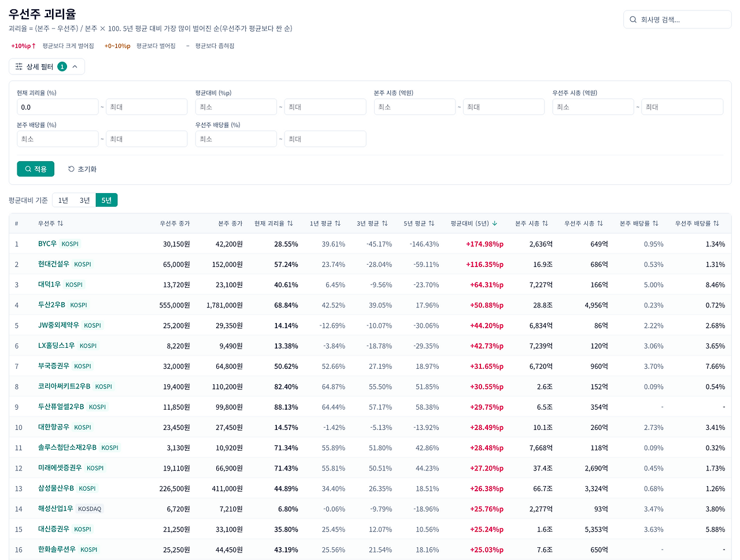Open the BYC우 stock row link
Image resolution: width=740 pixels, height=560 pixels.
coord(47,244)
